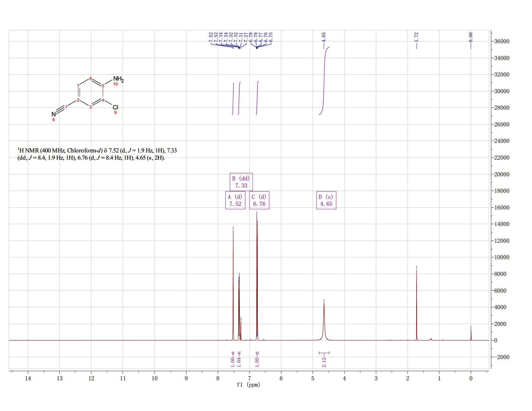Click the f1 (ppm) axis title
This screenshot has width=532, height=411.
(248, 385)
